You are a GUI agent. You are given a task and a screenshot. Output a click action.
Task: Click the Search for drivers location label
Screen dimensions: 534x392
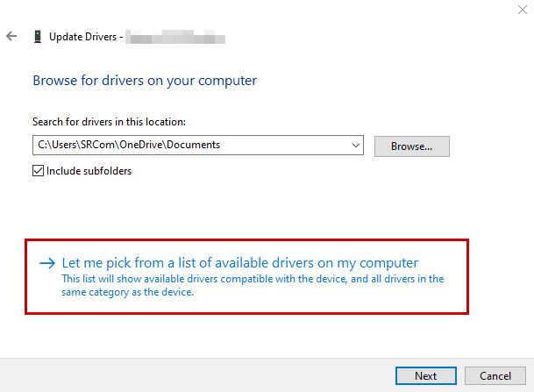coord(109,122)
